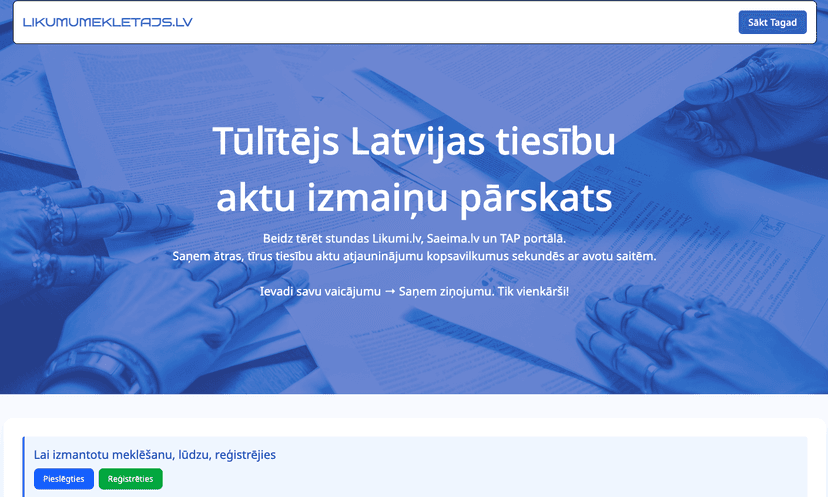Click the Sākt Tagad button
This screenshot has height=497, width=828.
(772, 22)
